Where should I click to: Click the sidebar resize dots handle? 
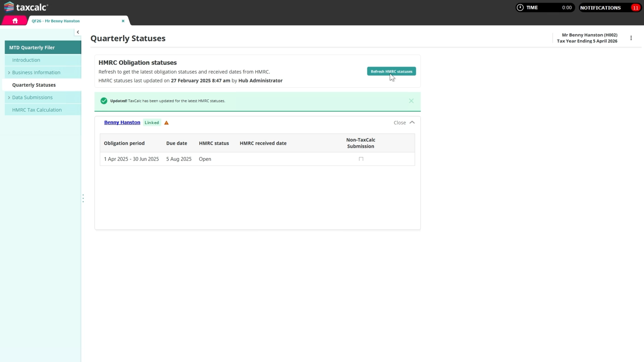[83, 198]
